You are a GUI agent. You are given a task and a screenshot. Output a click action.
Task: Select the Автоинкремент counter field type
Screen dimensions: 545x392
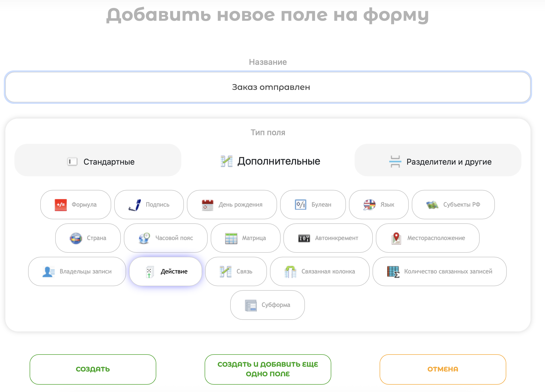point(328,238)
